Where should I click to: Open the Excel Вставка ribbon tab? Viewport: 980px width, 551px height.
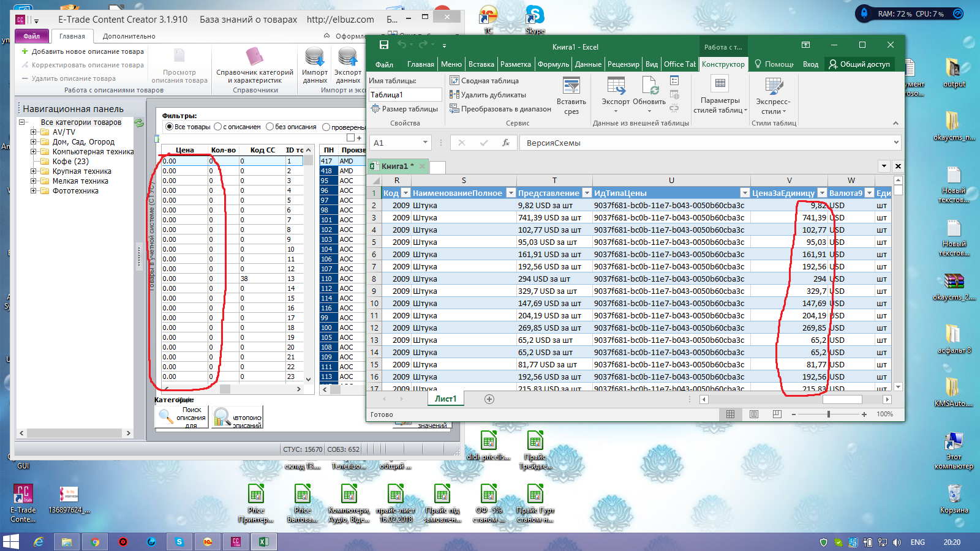coord(481,64)
